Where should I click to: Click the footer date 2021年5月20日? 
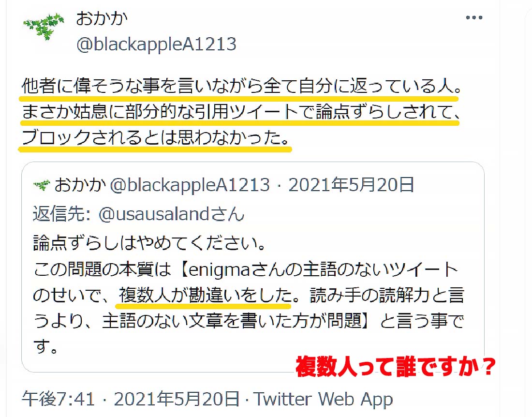pos(177,399)
